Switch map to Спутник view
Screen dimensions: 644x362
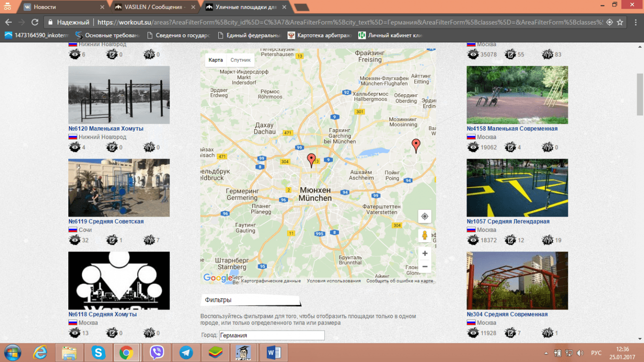[x=240, y=60]
